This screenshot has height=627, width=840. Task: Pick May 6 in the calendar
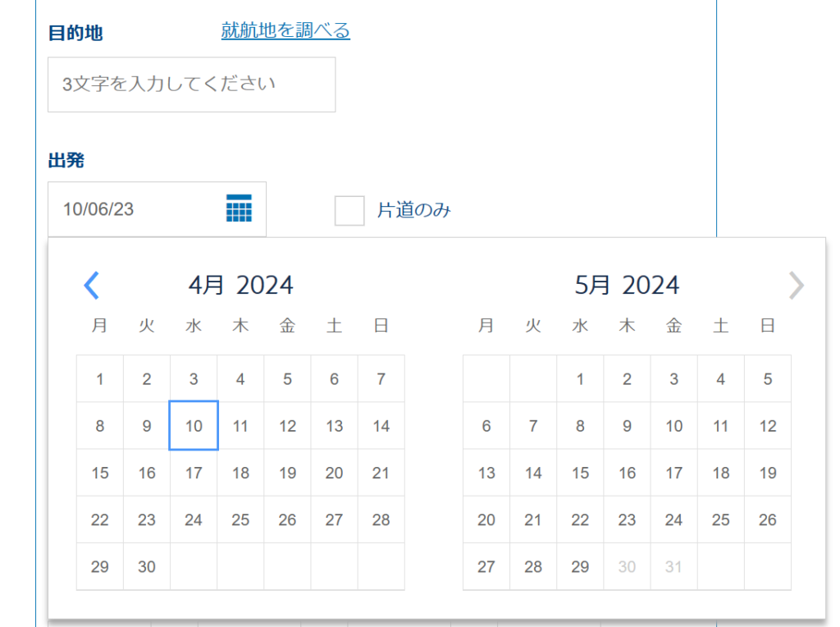(486, 426)
